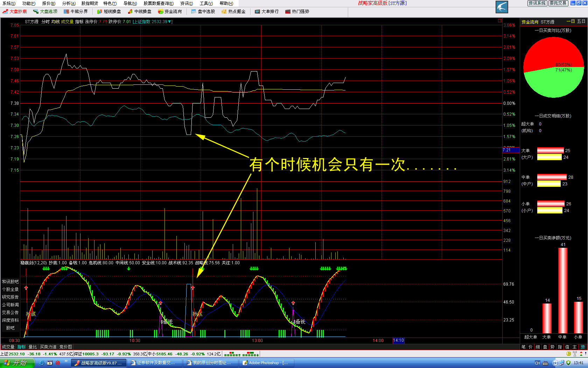Image resolution: width=588 pixels, height=368 pixels.
Task: Click the market up indicator icon in status bar
Action: [x=232, y=354]
